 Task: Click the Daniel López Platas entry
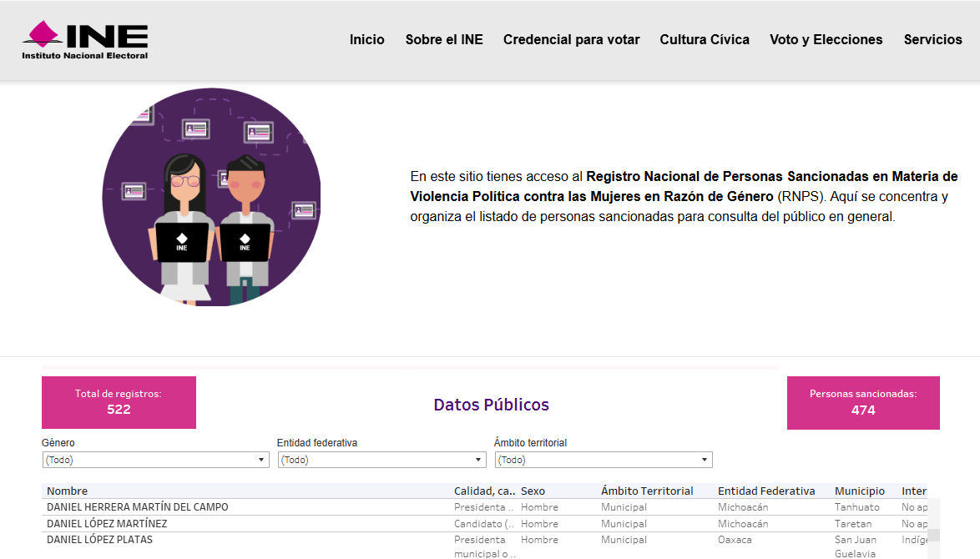point(99,540)
